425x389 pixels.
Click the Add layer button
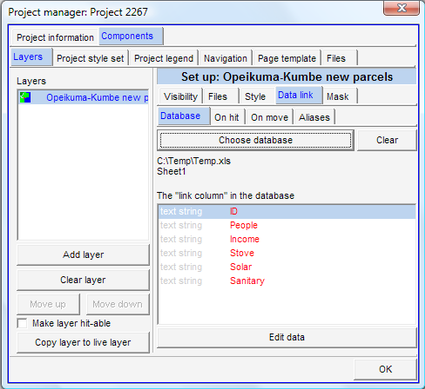coord(83,255)
